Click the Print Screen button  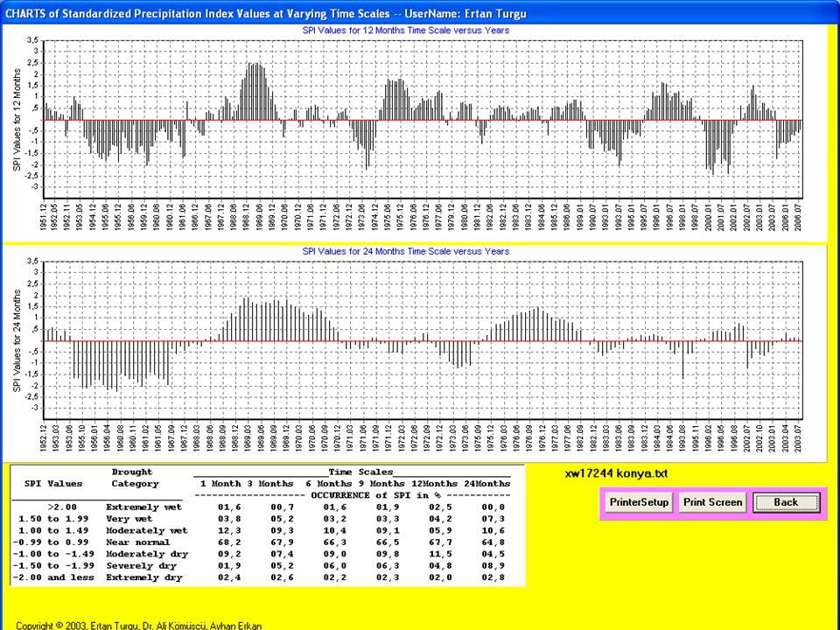point(712,502)
